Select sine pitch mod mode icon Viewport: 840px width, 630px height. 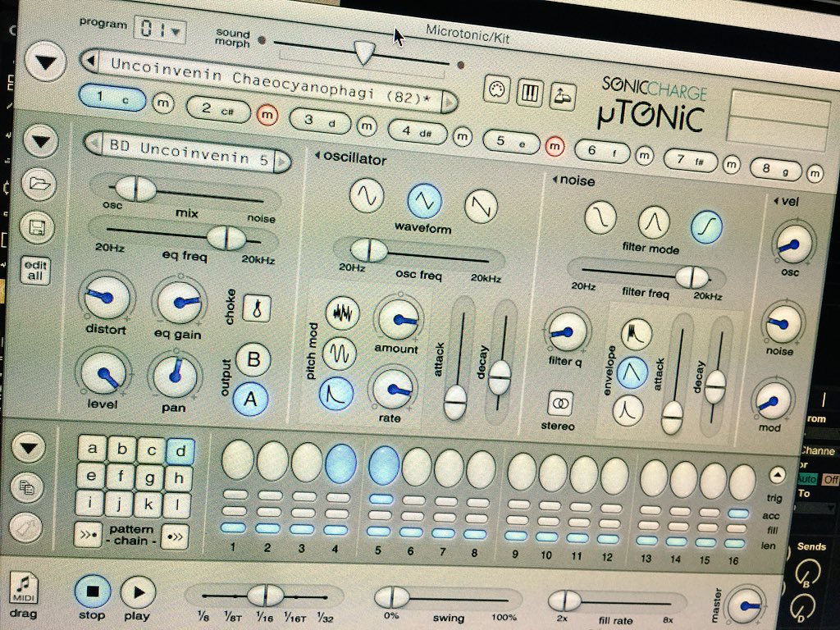tap(340, 353)
